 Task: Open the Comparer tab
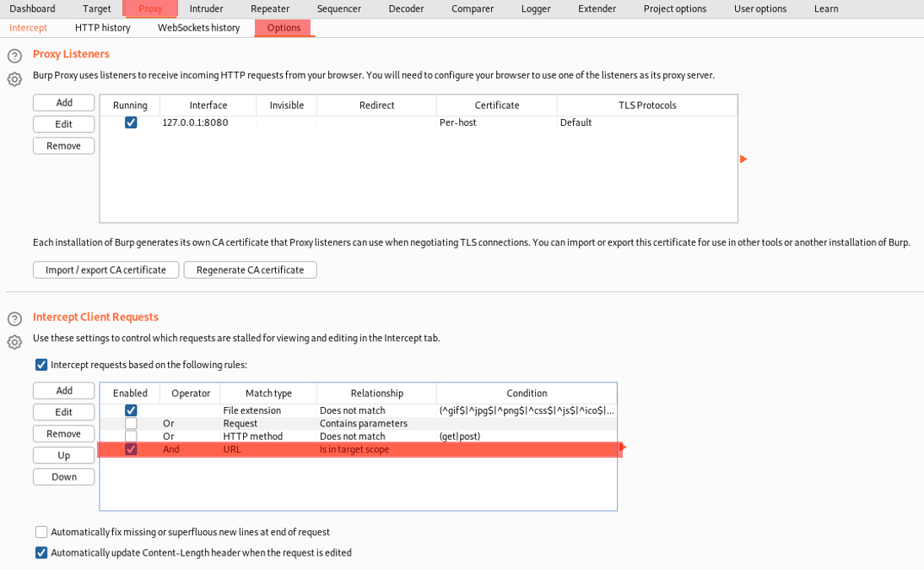tap(473, 8)
